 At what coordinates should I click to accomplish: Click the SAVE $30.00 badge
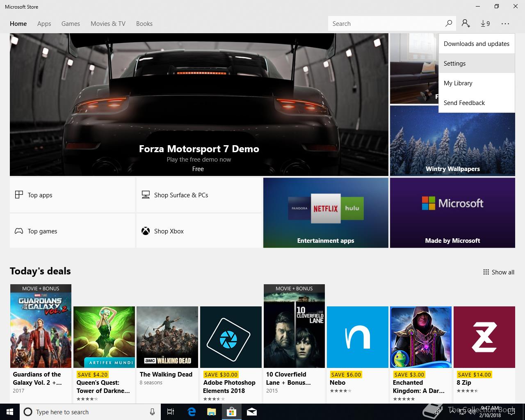click(x=221, y=374)
